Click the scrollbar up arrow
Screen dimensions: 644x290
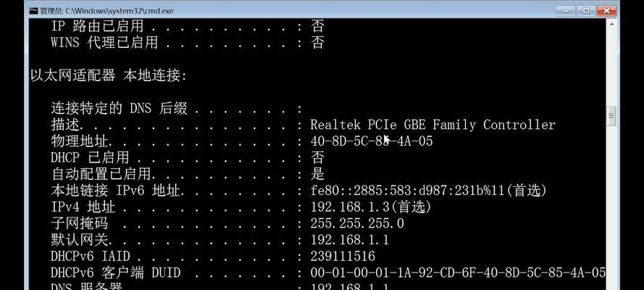coord(611,23)
